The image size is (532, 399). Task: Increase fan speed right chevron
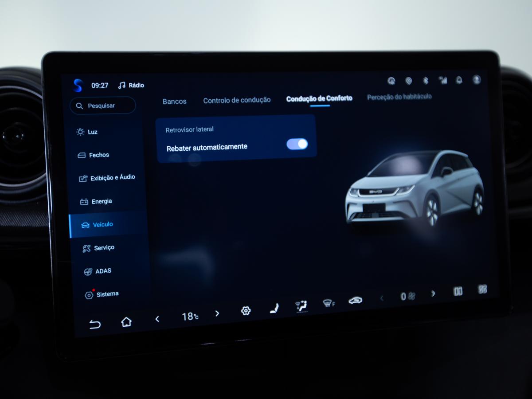(x=433, y=293)
